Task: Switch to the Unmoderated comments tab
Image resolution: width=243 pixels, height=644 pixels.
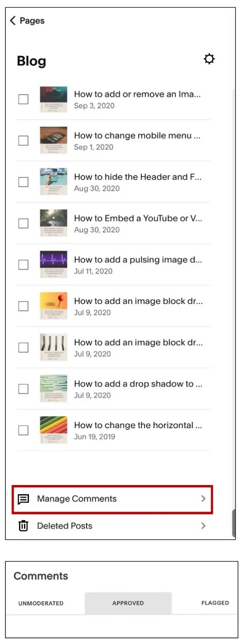Action: [41, 603]
